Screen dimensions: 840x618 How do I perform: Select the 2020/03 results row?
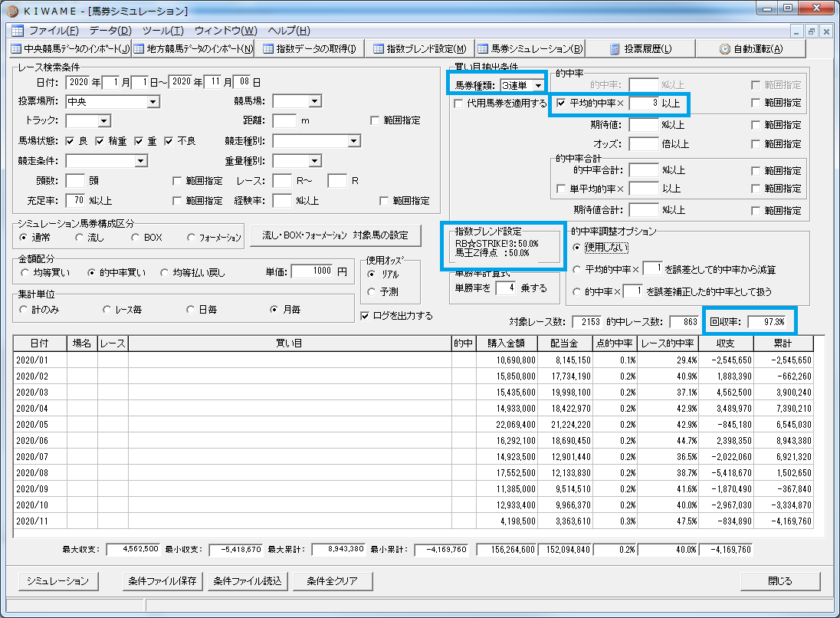[413, 393]
